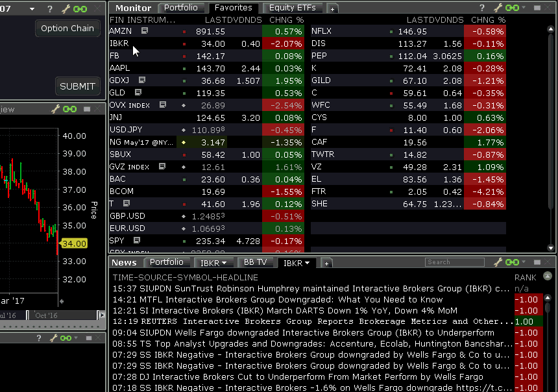Click the note icon next to SPY
The width and height of the screenshot is (558, 392).
pyautogui.click(x=138, y=241)
